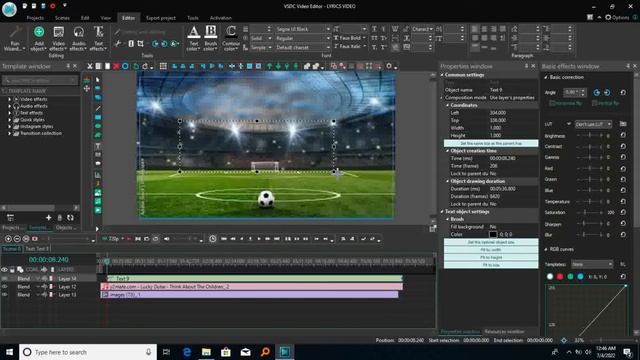Open the Add object ribbon button

pyautogui.click(x=39, y=38)
